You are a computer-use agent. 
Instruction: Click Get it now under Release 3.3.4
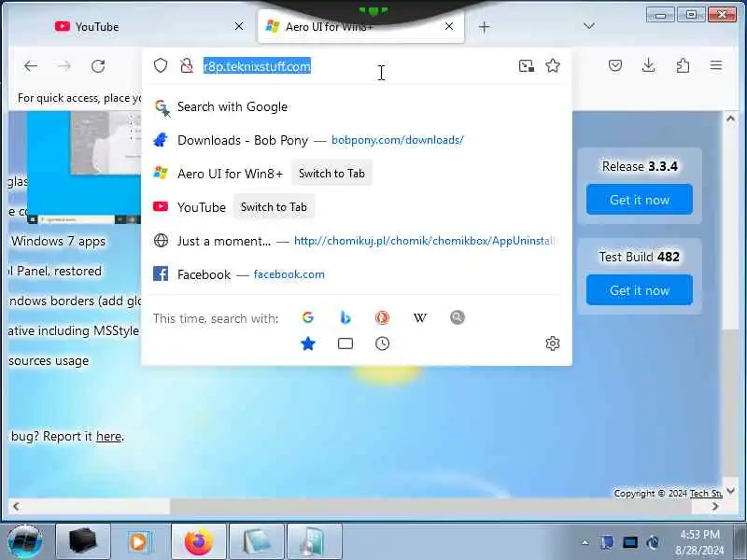(x=640, y=200)
